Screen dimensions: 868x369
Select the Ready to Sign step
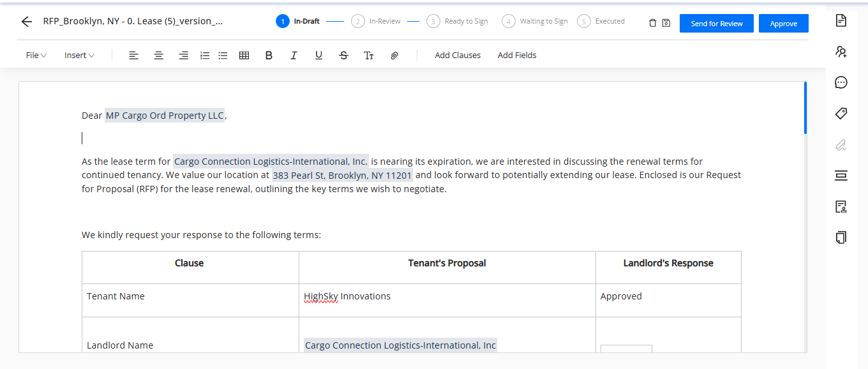[x=457, y=21]
